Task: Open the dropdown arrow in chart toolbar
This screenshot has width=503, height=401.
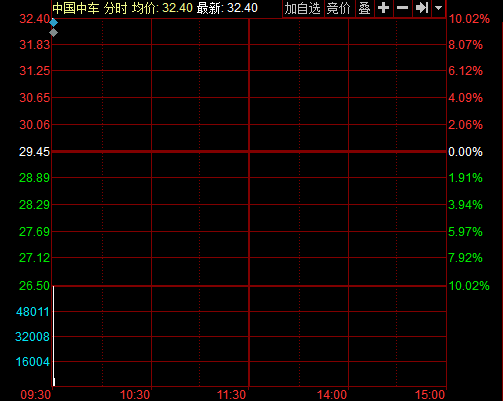Action: [x=439, y=8]
